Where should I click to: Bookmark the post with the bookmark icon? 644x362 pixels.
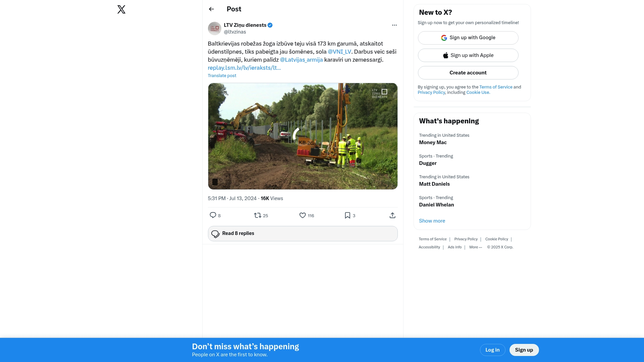(347, 215)
